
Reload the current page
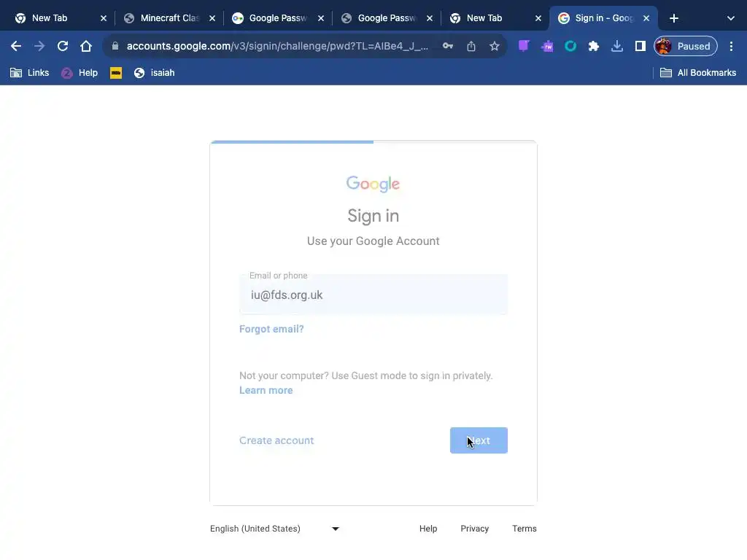click(63, 46)
